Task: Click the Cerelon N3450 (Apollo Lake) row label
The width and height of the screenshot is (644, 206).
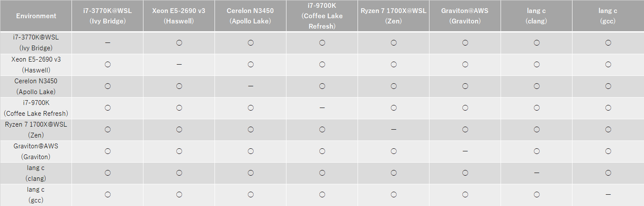Action: pyautogui.click(x=36, y=86)
